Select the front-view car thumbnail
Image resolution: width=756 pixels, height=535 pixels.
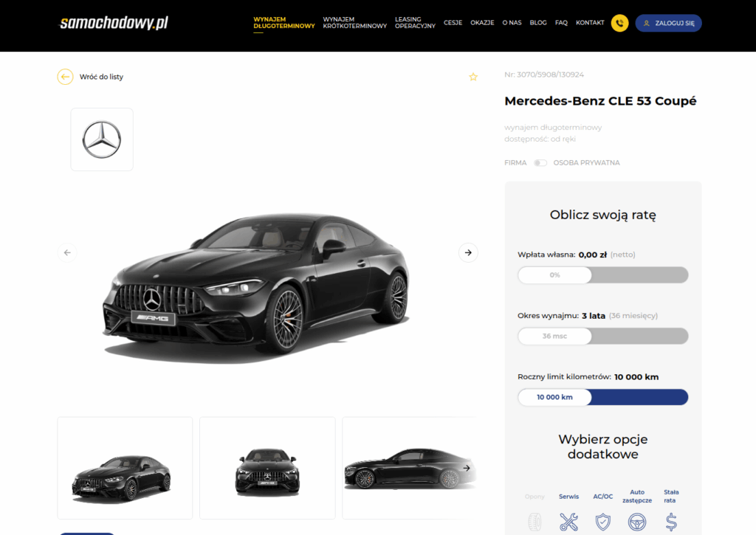tap(267, 468)
